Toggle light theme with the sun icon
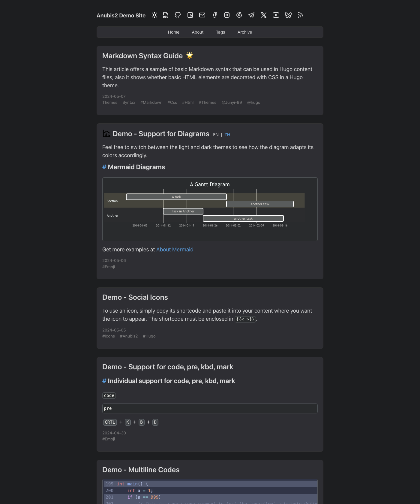Screen dimensions: 420x504 click(x=154, y=15)
